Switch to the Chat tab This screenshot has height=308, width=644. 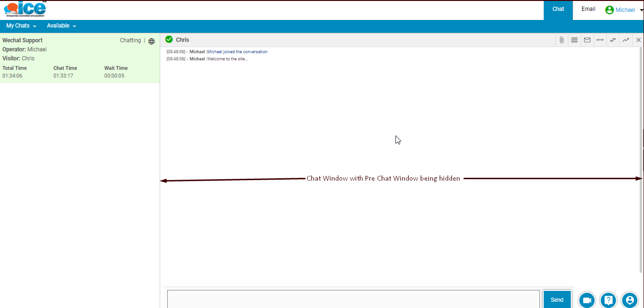tap(558, 9)
